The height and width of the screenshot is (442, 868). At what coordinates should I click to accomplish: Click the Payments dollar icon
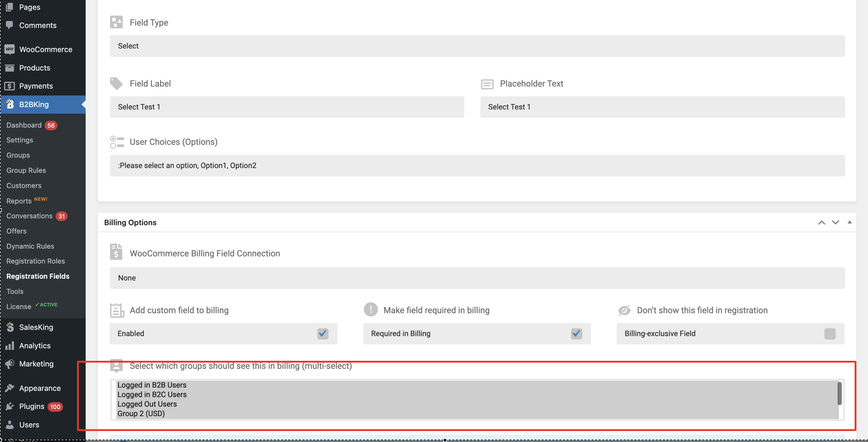pyautogui.click(x=10, y=86)
